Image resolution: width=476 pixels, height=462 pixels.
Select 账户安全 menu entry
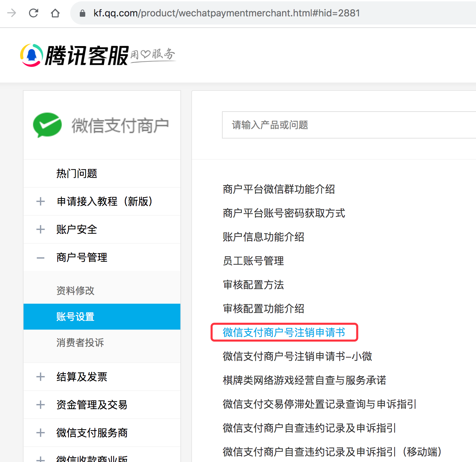click(77, 229)
